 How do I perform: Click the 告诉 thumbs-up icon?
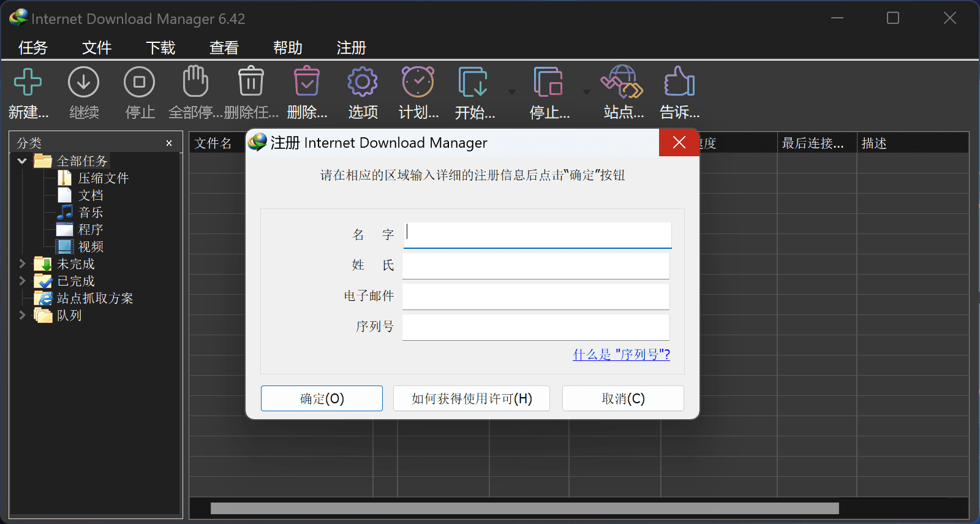(679, 82)
